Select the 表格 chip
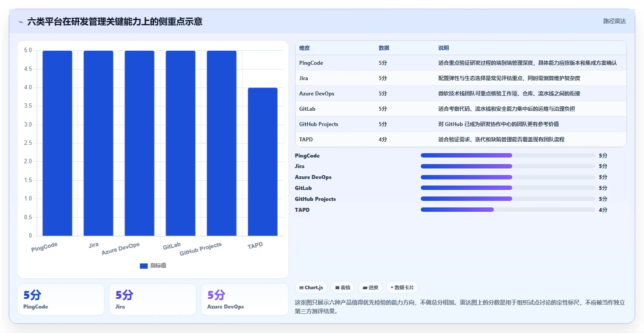The width and height of the screenshot is (644, 333). pos(343,287)
